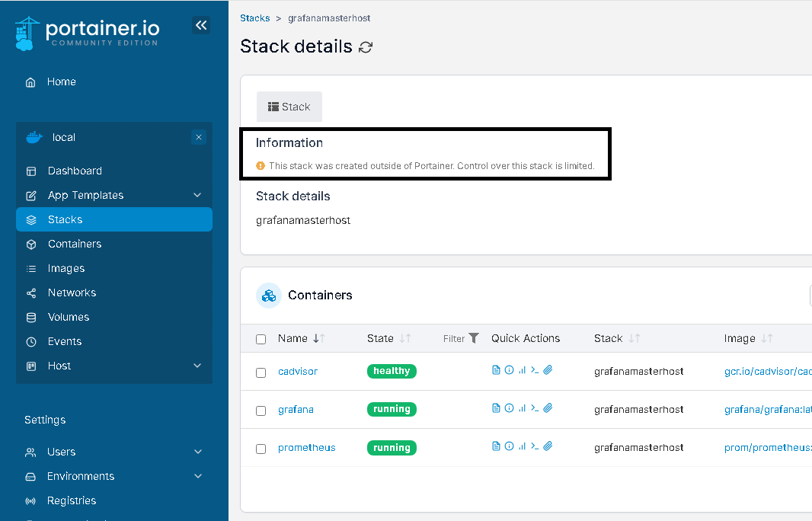Open the cadvisor container link
Screen dimensions: 812x521
pyautogui.click(x=298, y=372)
